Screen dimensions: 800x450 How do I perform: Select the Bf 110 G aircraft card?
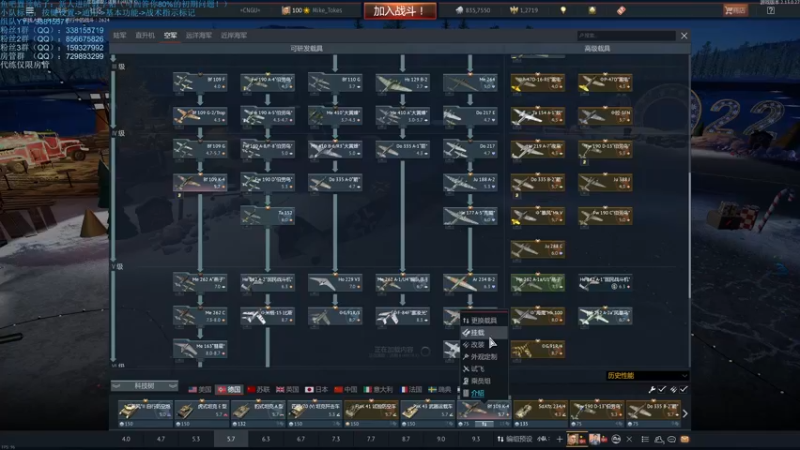pyautogui.click(x=335, y=83)
